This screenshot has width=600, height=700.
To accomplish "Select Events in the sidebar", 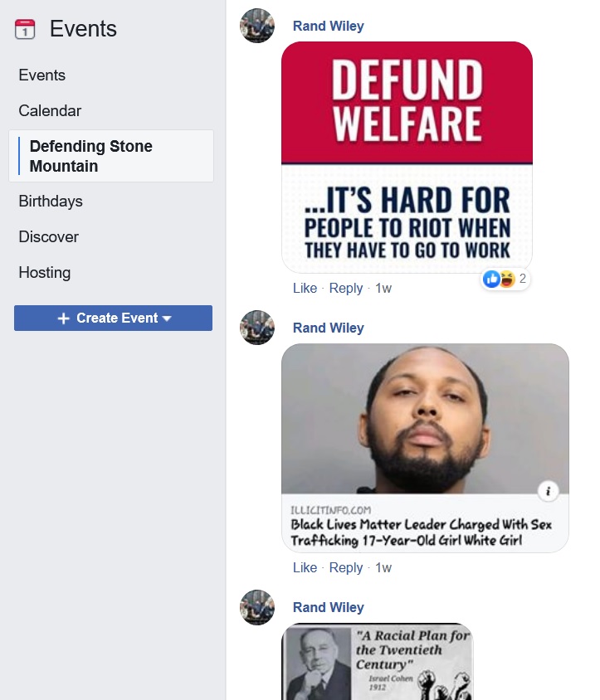I will point(42,75).
